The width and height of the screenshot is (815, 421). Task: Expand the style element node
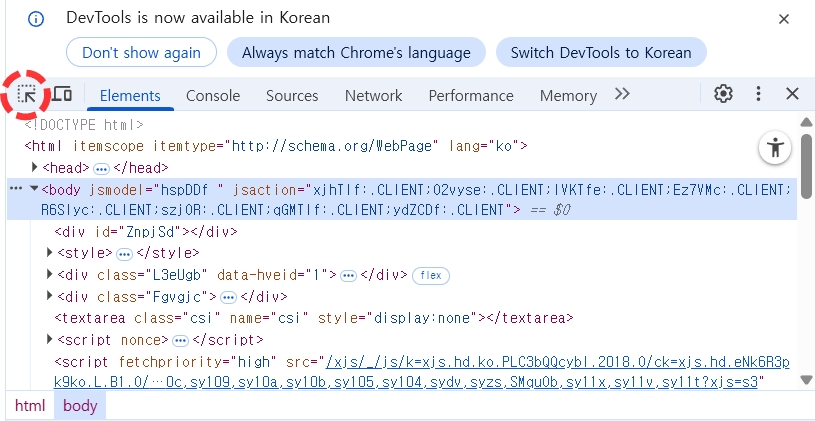click(x=49, y=253)
